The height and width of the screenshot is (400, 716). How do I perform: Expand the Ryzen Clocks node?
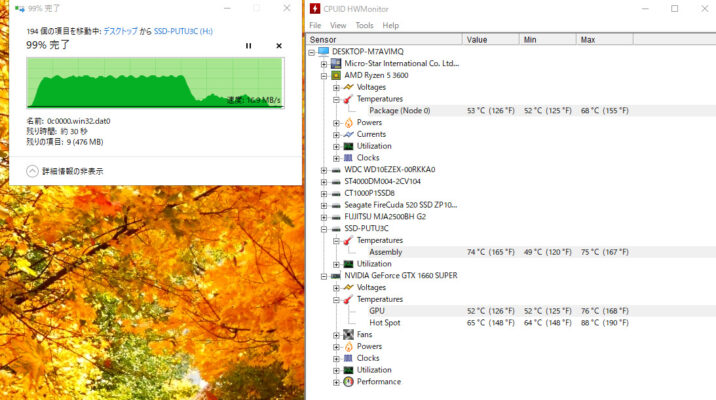pos(337,158)
